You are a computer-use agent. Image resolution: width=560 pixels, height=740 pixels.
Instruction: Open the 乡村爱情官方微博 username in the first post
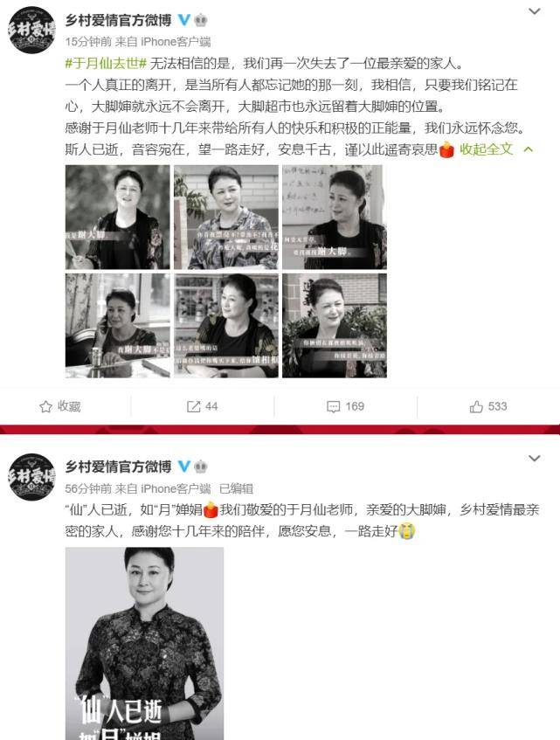[x=119, y=20]
